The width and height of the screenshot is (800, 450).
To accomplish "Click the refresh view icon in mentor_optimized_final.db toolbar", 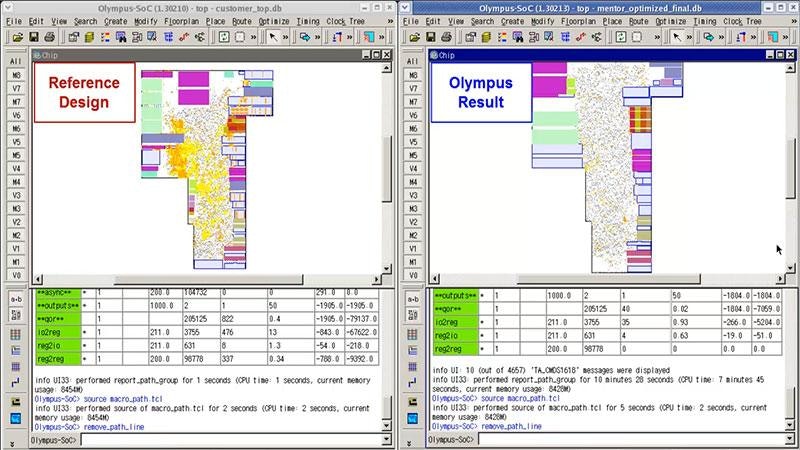I will pyautogui.click(x=621, y=37).
